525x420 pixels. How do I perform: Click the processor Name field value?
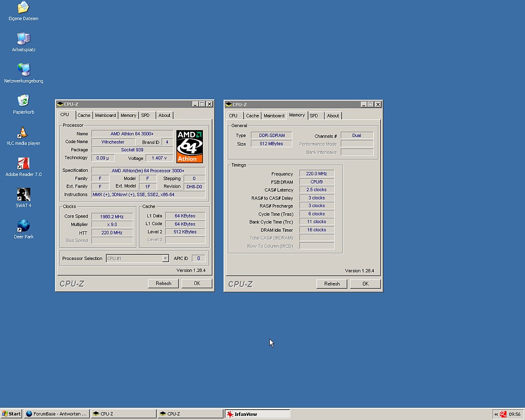tap(132, 134)
